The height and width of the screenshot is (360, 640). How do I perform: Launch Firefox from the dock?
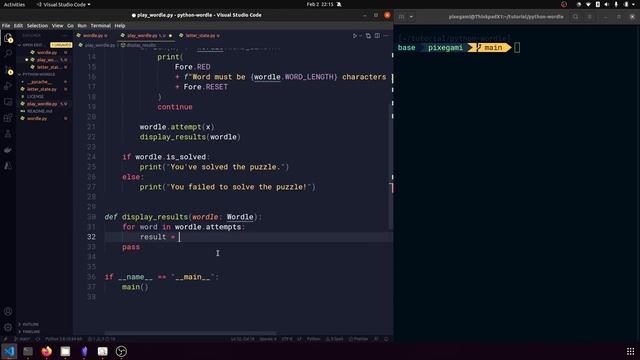pos(47,351)
